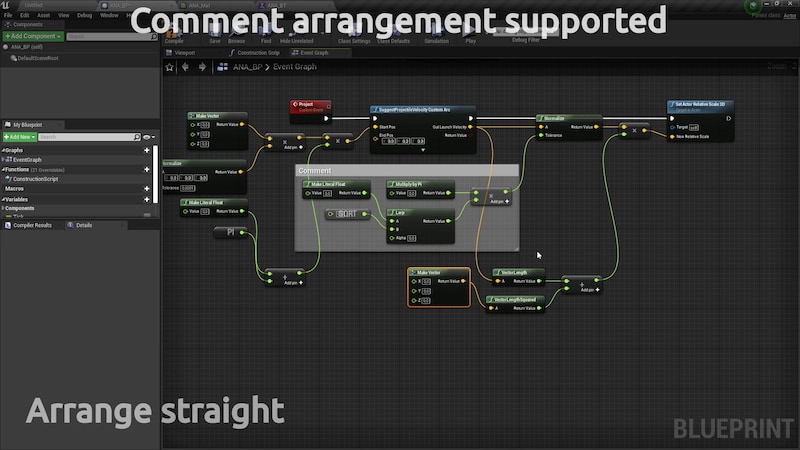Click the Comment box title bar

(407, 170)
